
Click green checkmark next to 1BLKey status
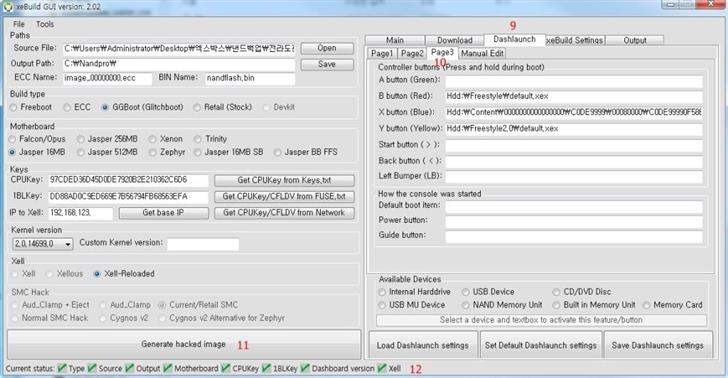266,368
